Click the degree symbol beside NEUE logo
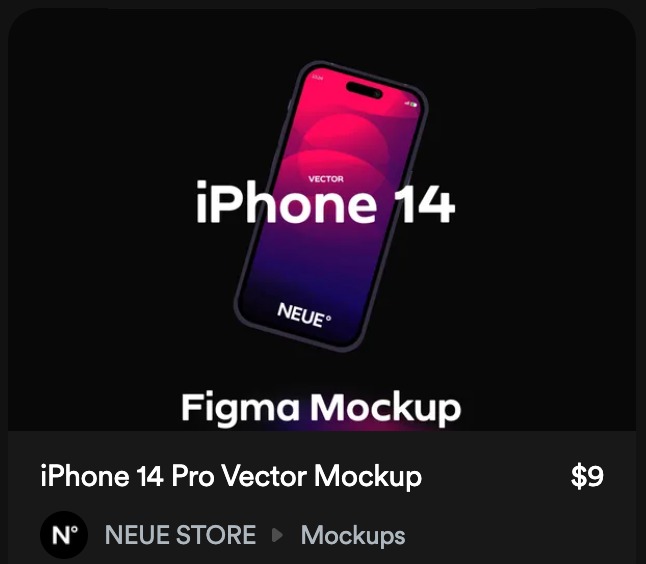This screenshot has width=646, height=564. pyautogui.click(x=328, y=318)
